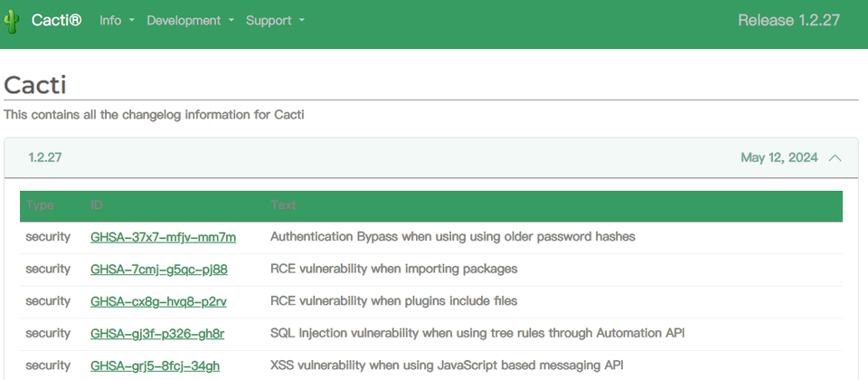Select the Authentication Bypass description text

453,237
